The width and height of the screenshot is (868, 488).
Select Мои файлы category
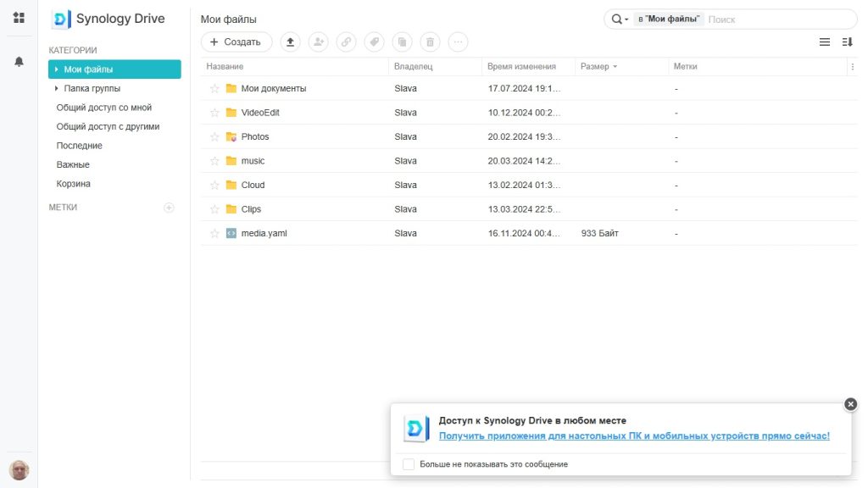click(x=114, y=69)
